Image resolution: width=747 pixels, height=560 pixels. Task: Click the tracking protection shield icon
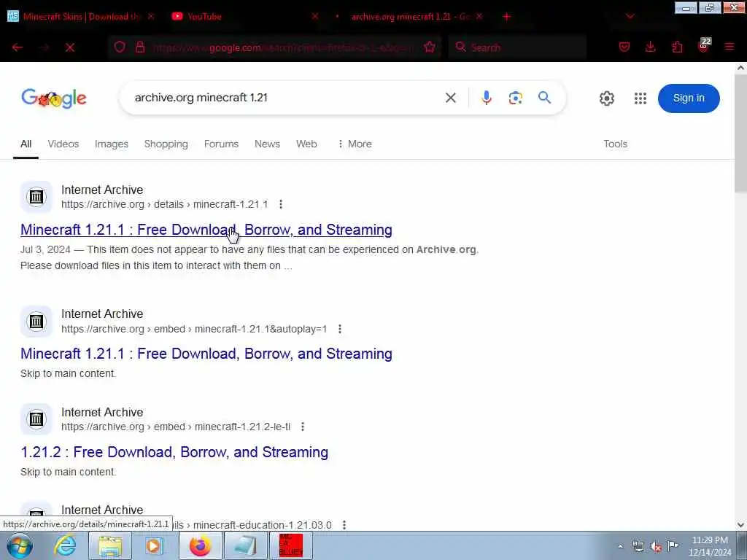(x=120, y=47)
